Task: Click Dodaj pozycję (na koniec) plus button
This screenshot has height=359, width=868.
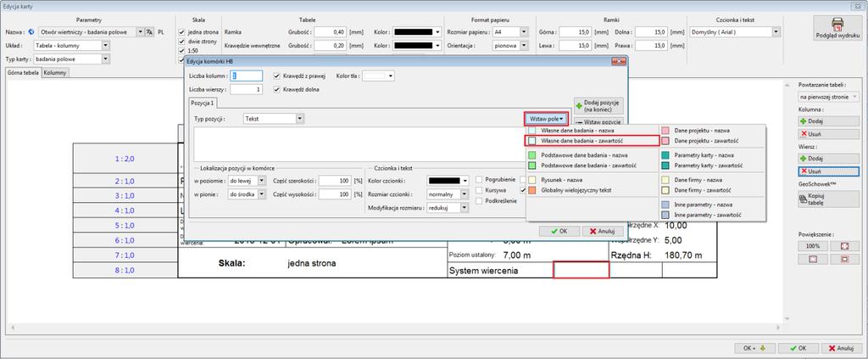Action: 599,106
